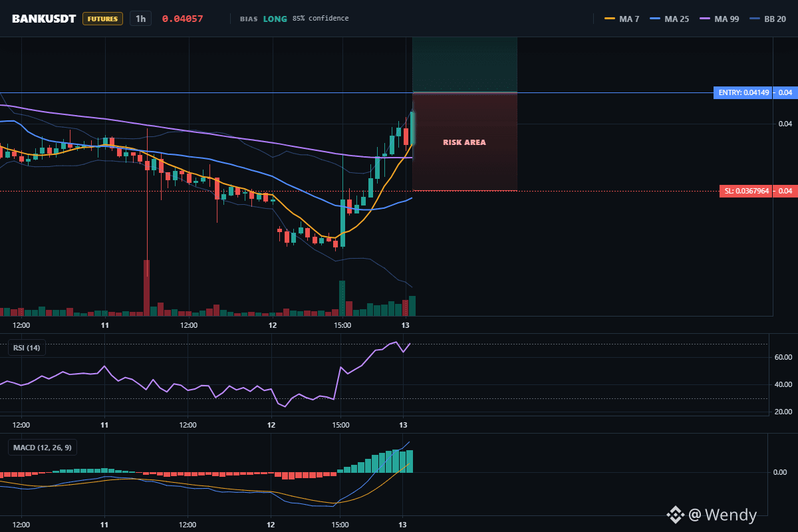Click the SL: 0.0367964 price tag

(x=747, y=191)
